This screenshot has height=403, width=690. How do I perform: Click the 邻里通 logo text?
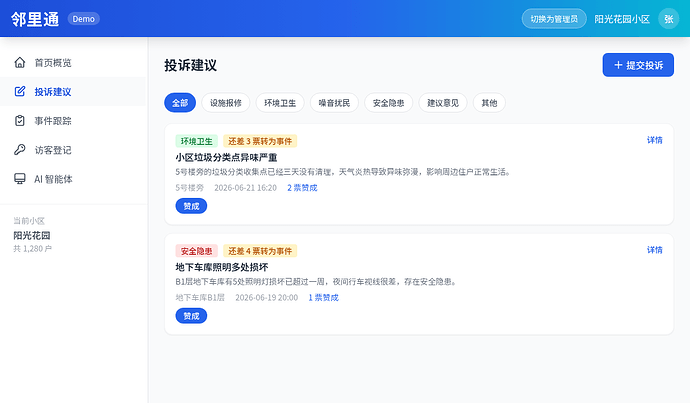(x=35, y=19)
